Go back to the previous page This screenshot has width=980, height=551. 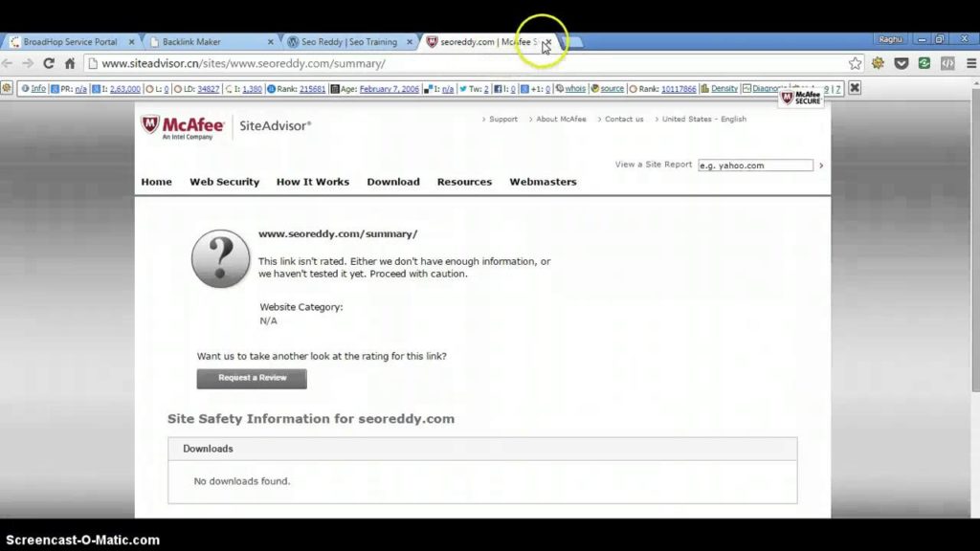click(x=8, y=63)
